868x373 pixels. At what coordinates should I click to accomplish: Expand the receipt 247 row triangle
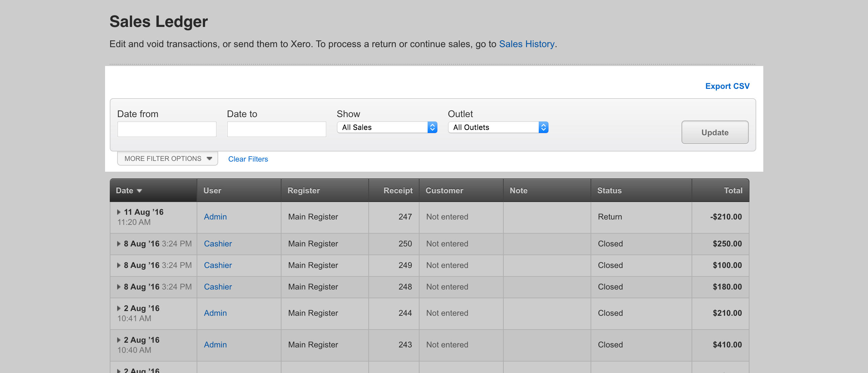pyautogui.click(x=119, y=212)
